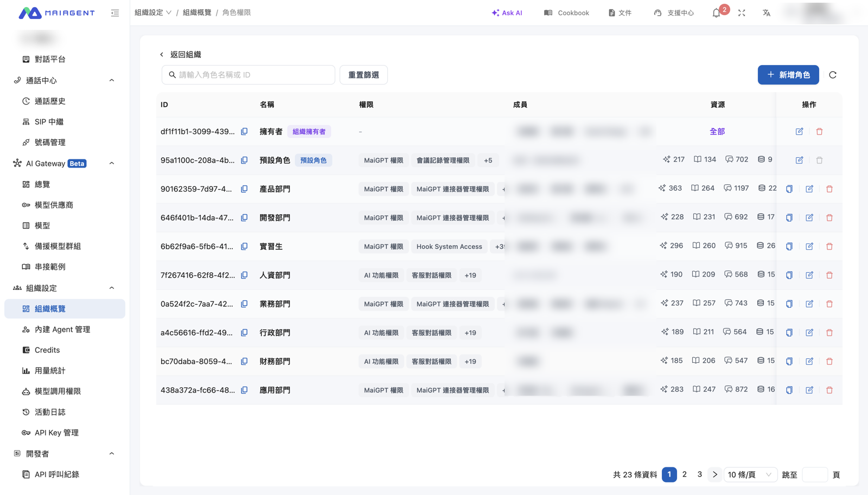868x495 pixels.
Task: Show +19 more permissions for 人資部門
Action: coord(470,275)
